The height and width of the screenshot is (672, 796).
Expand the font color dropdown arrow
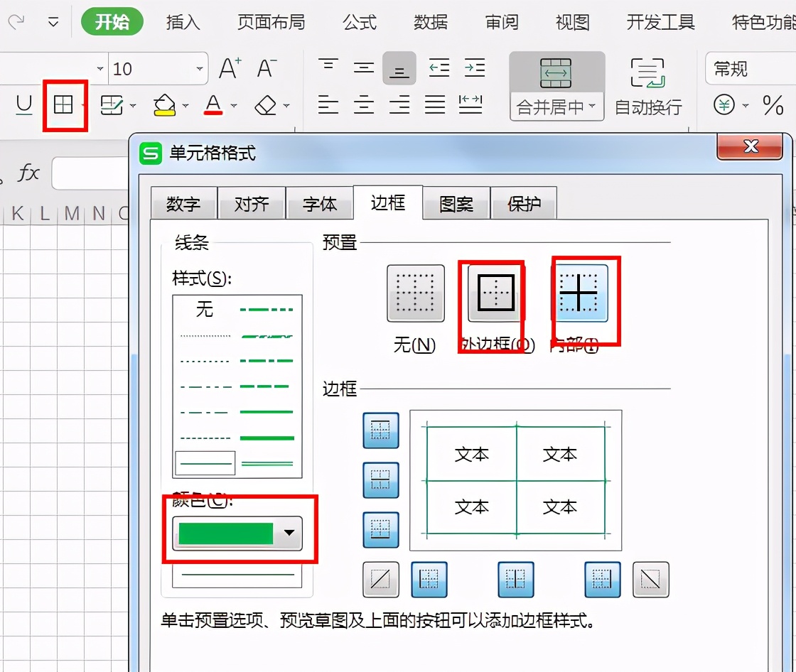click(x=234, y=106)
